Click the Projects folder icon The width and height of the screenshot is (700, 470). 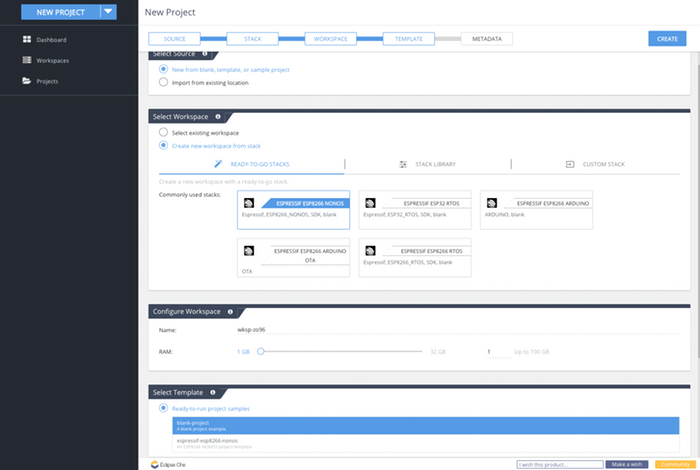[27, 81]
